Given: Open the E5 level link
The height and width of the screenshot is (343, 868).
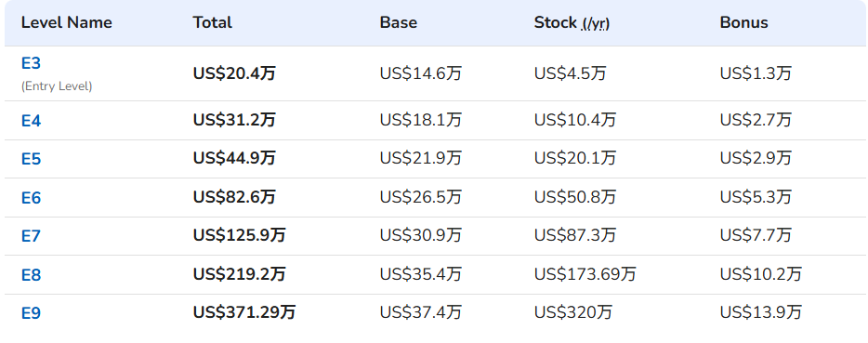Looking at the screenshot, I should click(x=31, y=159).
